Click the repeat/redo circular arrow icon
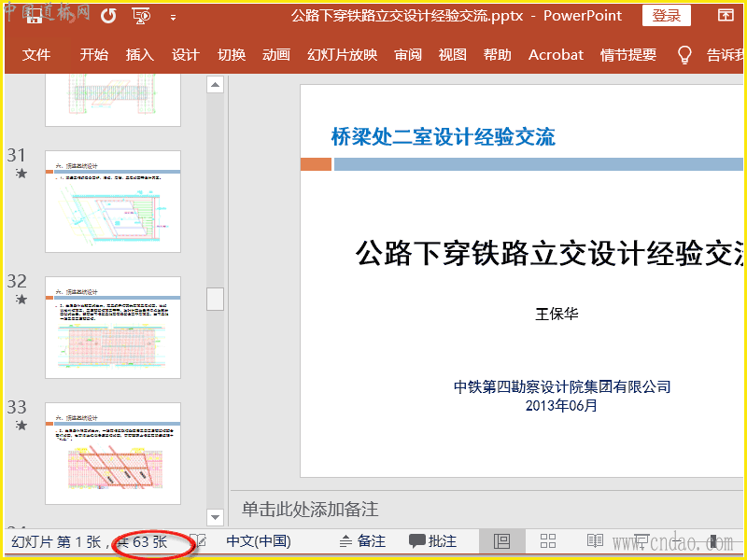747x560 pixels. [108, 16]
